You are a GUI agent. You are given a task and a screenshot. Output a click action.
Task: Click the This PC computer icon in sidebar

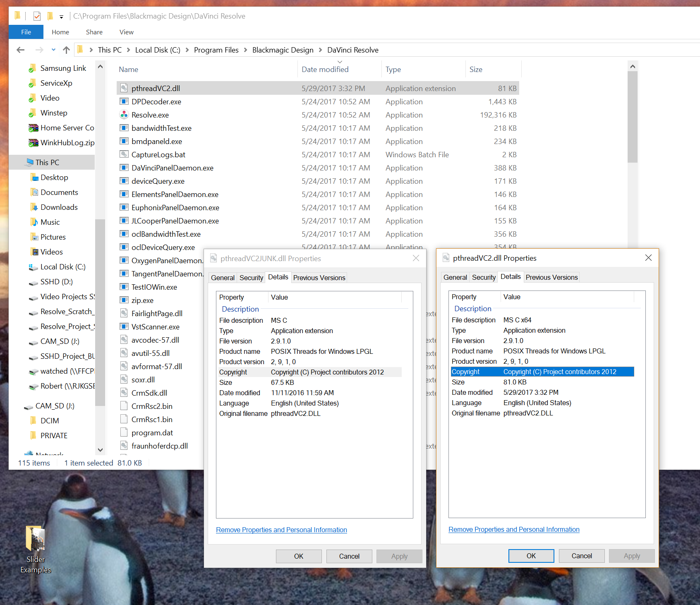click(29, 162)
